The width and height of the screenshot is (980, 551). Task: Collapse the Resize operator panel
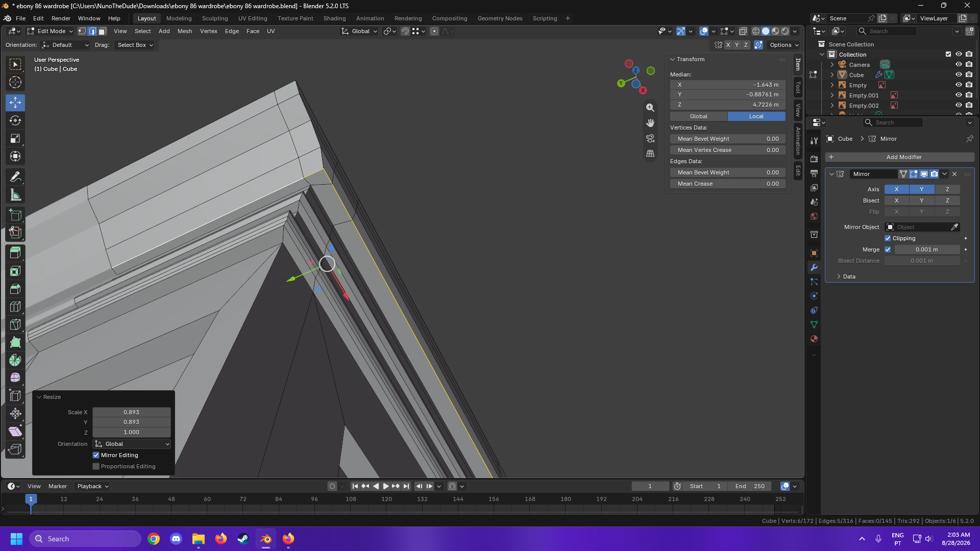39,397
